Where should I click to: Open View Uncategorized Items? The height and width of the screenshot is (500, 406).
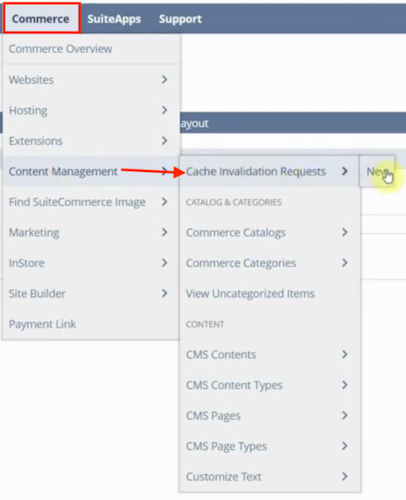click(250, 294)
